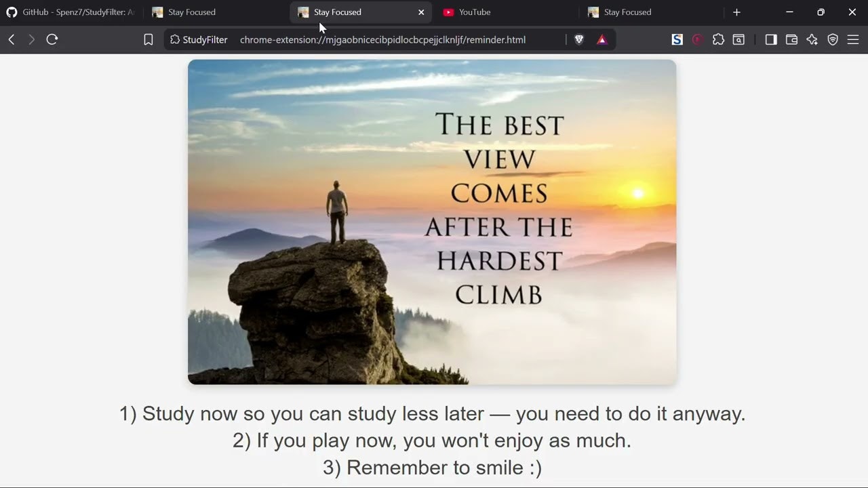
Task: Click the StudyFilter extension icon
Action: coord(677,39)
